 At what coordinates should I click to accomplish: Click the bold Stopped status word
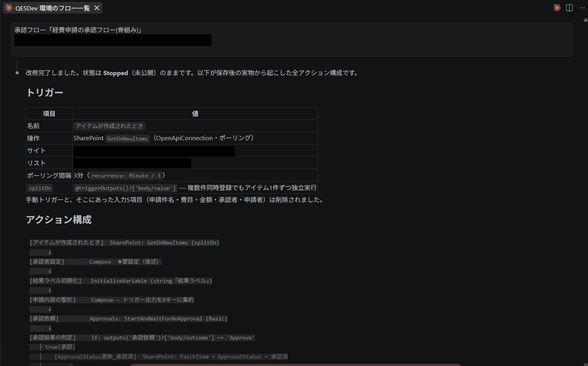(x=116, y=73)
